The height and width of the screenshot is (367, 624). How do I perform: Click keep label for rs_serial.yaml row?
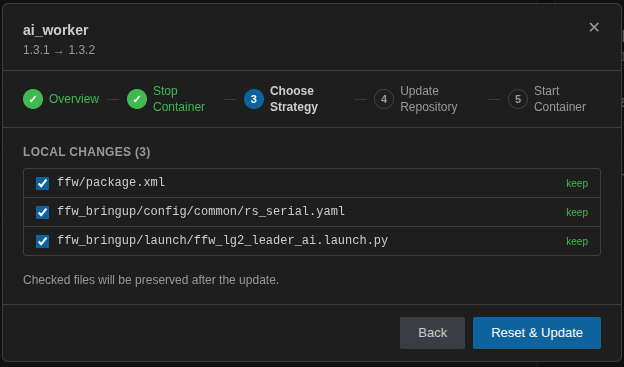point(577,213)
